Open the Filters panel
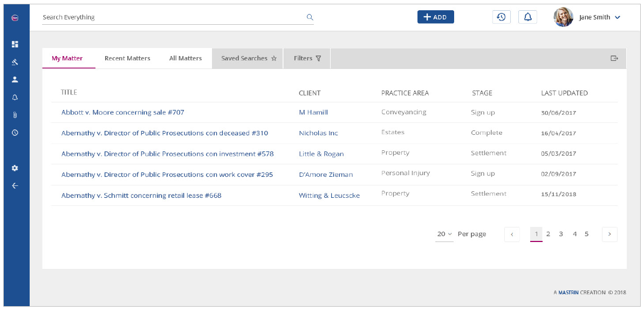This screenshot has width=644, height=311. coord(307,58)
